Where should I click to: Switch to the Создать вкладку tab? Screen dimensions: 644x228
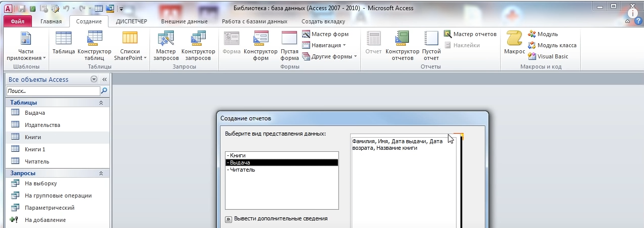(x=323, y=21)
